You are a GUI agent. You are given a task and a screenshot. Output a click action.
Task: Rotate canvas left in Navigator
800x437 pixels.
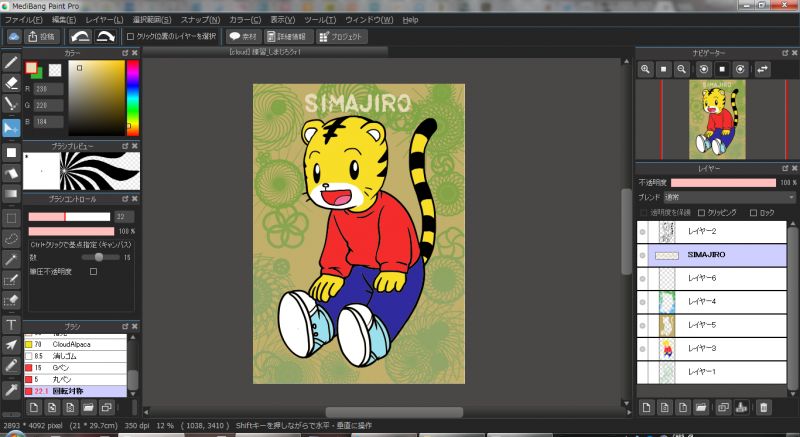tap(704, 69)
